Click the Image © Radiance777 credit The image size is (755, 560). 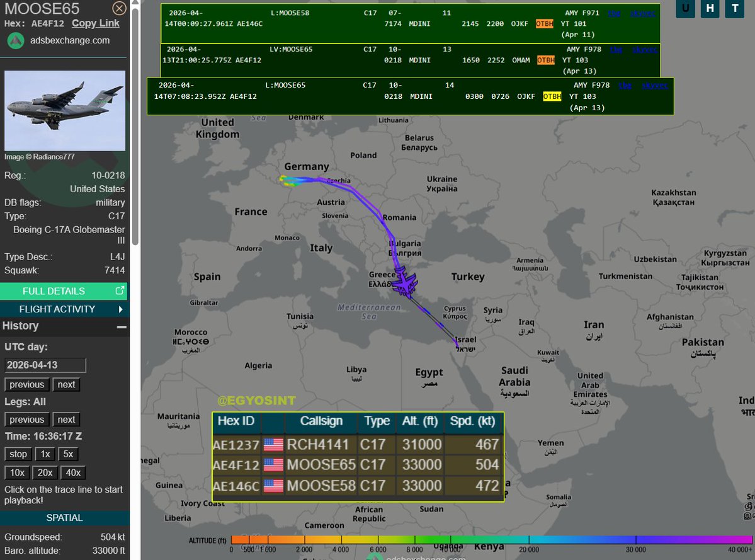point(40,156)
